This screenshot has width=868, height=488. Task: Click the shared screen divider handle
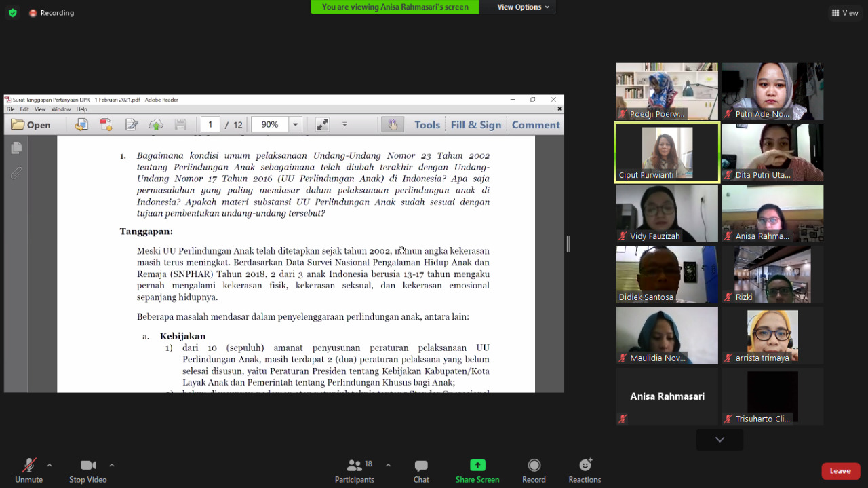pos(568,244)
